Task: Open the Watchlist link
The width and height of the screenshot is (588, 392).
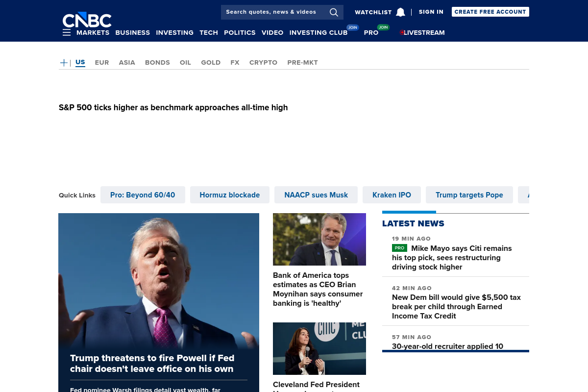Action: (x=373, y=12)
